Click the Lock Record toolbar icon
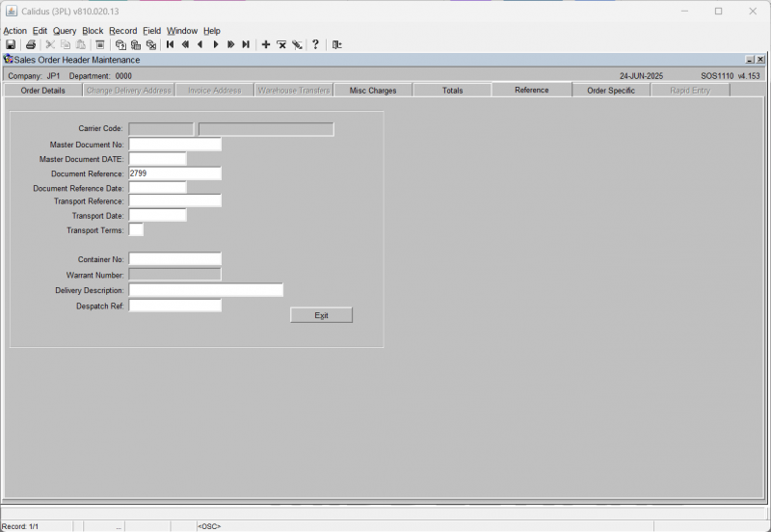Screen dimensions: 771x532 coord(297,44)
